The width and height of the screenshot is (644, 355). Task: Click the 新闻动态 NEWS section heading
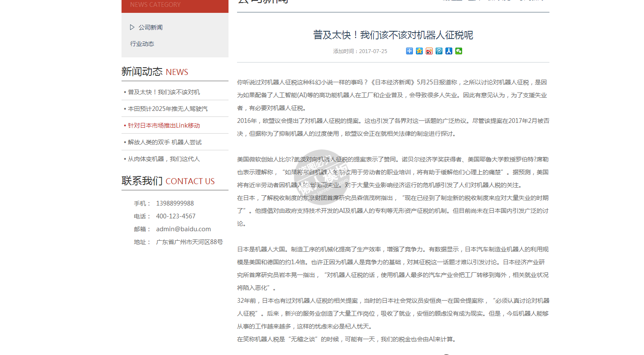[x=155, y=72]
